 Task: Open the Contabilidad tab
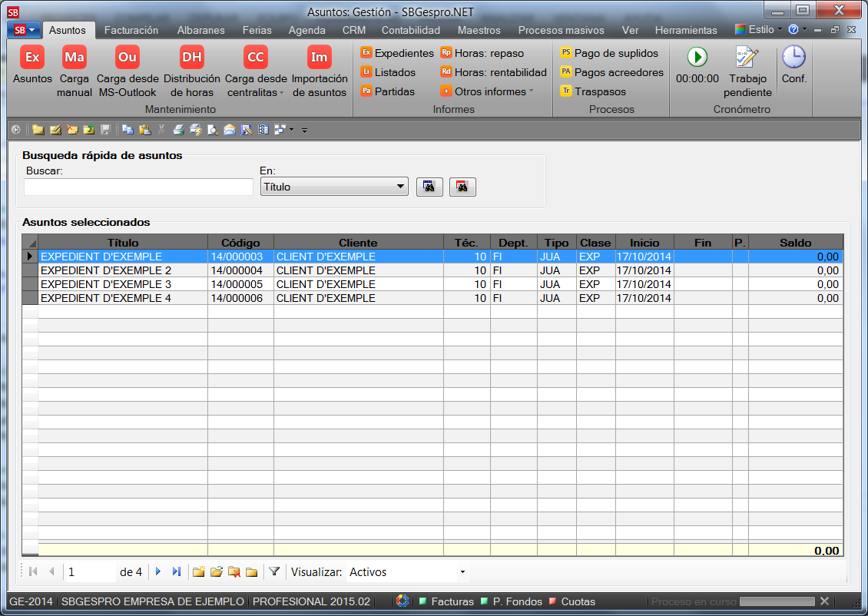[x=411, y=30]
